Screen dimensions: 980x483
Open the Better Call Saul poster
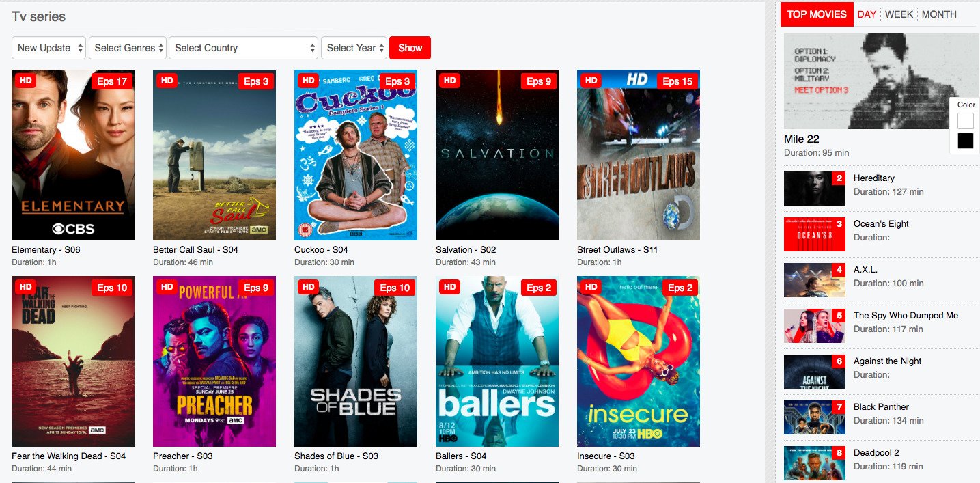click(214, 155)
